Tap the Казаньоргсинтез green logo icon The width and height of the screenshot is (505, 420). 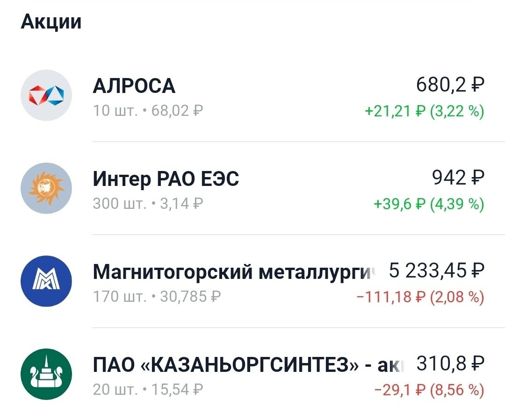(x=46, y=374)
